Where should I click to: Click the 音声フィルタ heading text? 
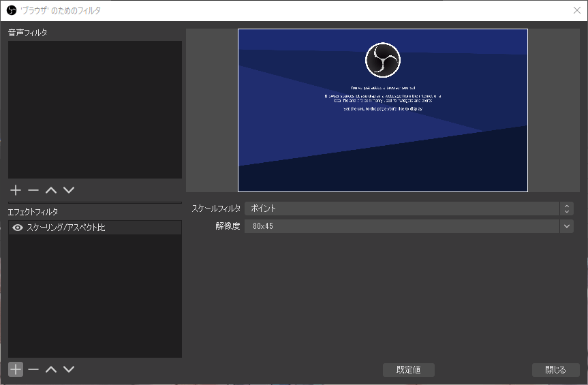(x=28, y=33)
